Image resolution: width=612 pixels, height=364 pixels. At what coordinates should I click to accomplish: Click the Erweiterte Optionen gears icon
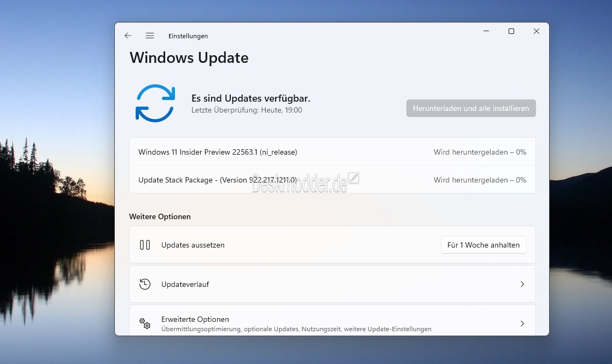[145, 324]
